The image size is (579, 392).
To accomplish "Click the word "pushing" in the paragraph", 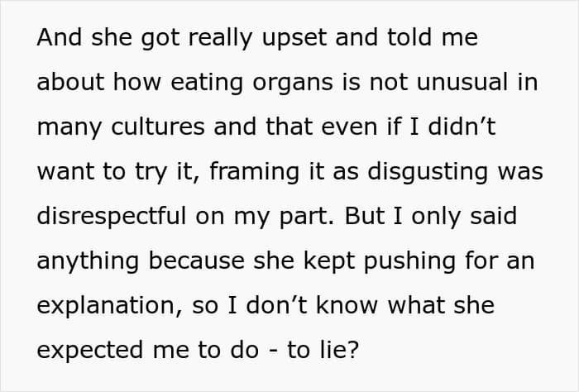I will pos(409,261).
